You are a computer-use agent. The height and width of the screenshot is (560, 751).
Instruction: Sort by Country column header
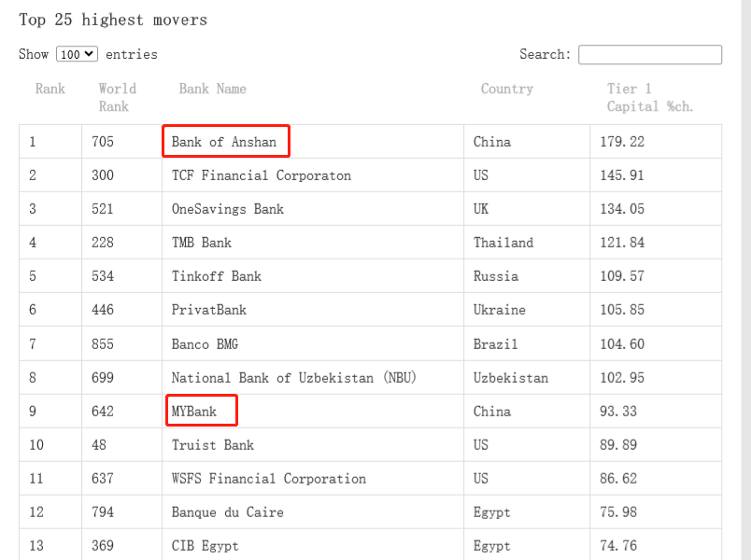point(506,89)
